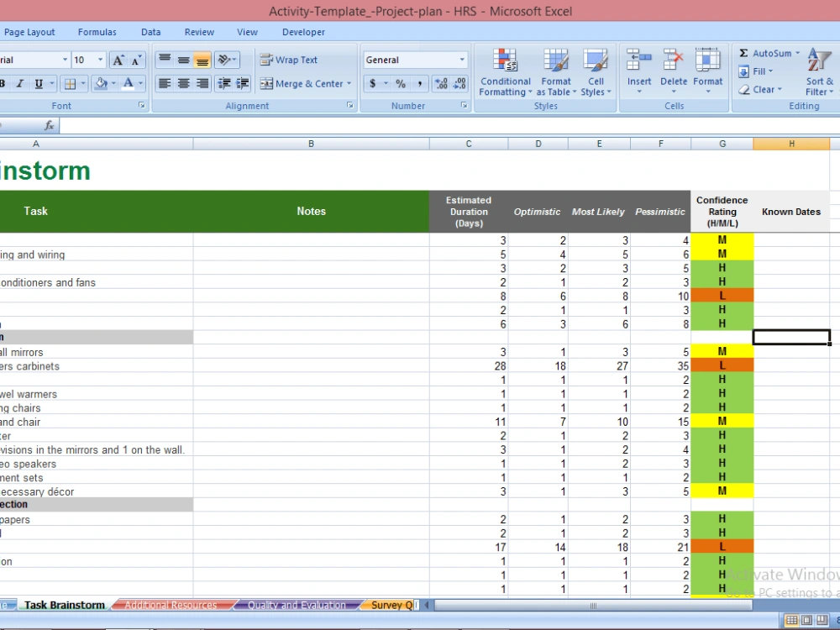Open Fill Color dropdown arrow
Screen dimensions: 840x630
(113, 83)
